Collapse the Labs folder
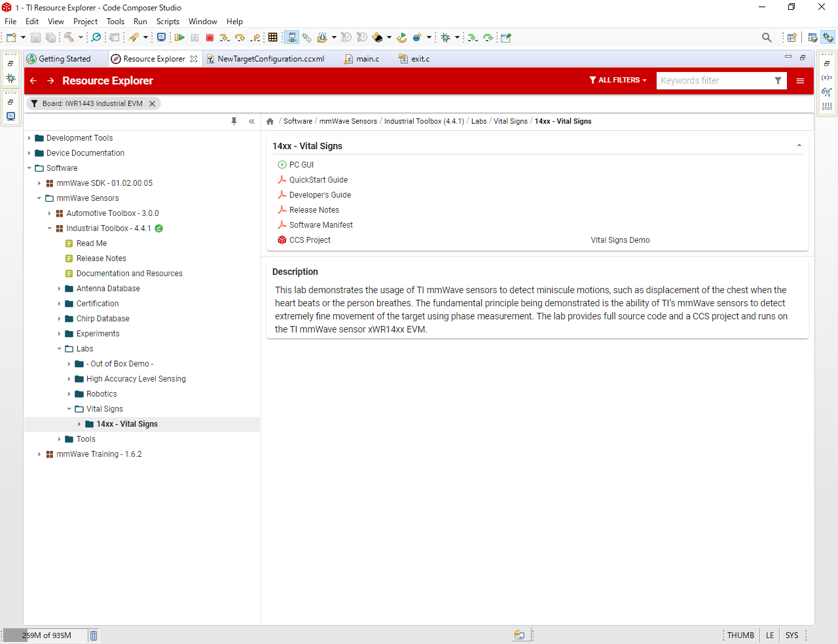The width and height of the screenshot is (838, 644). pos(59,349)
